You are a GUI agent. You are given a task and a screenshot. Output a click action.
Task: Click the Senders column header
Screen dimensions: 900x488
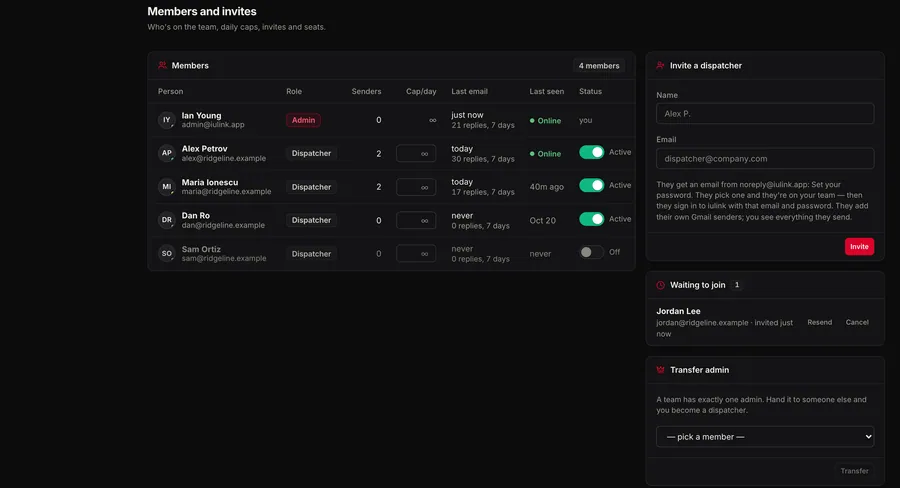coord(366,91)
